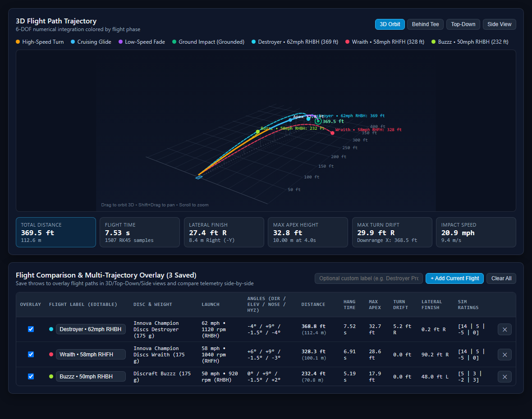Screen dimensions: 532x419
Task: Click the Lateral Finish column header
Action: 431,305
